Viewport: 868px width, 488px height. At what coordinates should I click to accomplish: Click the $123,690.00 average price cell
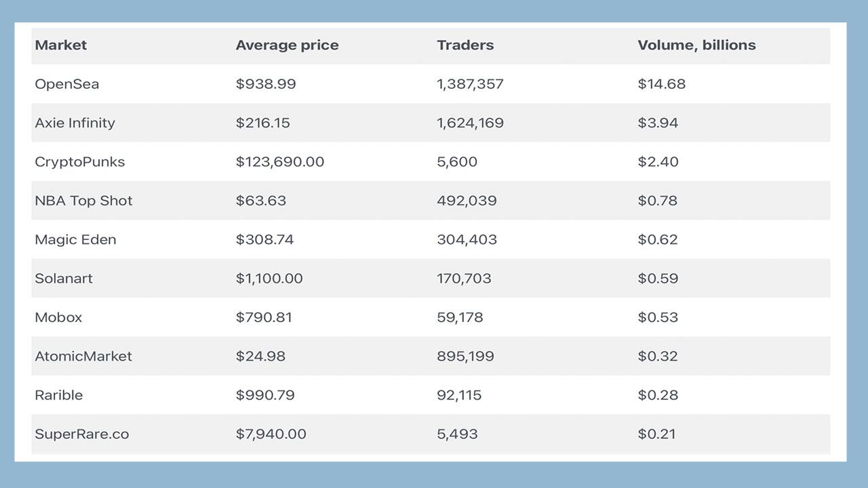(x=280, y=162)
